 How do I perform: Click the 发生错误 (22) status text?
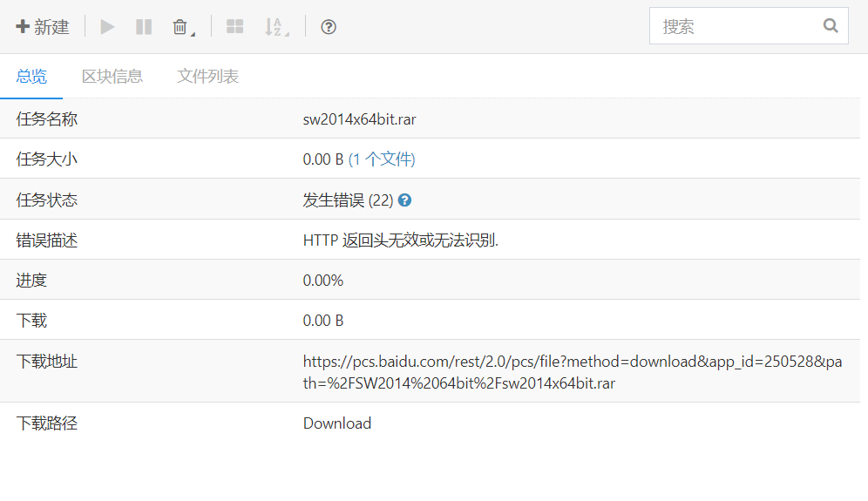(348, 200)
